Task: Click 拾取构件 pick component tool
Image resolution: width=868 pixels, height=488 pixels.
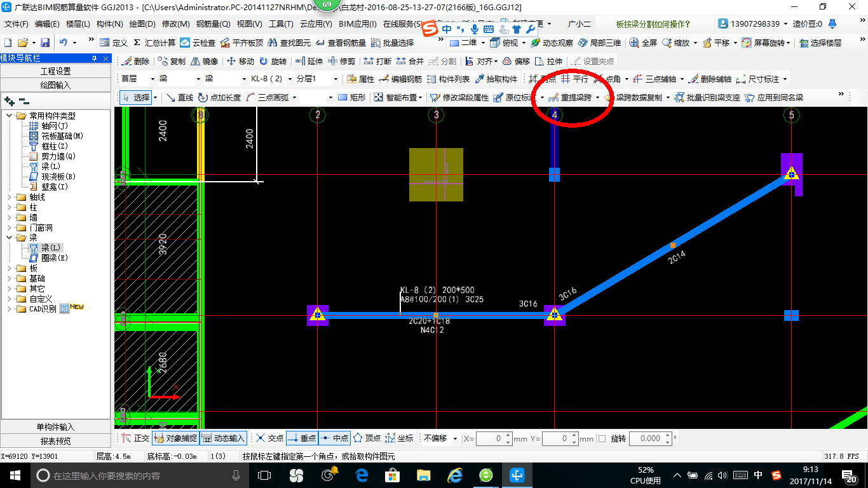Action: coord(496,79)
